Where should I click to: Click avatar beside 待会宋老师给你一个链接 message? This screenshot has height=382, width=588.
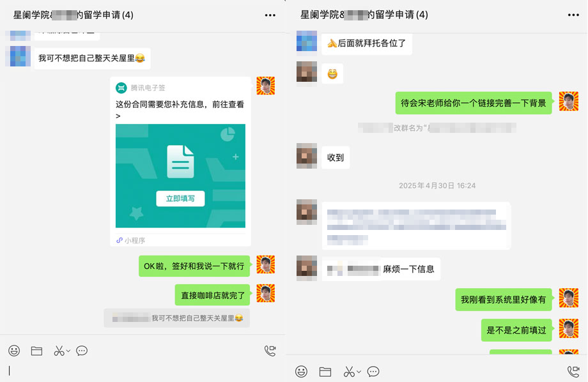(x=568, y=102)
